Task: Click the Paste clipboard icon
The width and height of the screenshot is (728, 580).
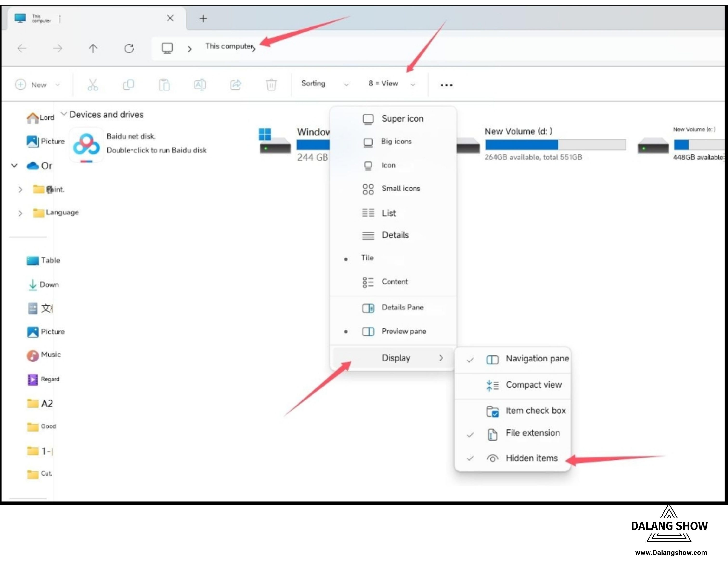Action: coord(164,85)
